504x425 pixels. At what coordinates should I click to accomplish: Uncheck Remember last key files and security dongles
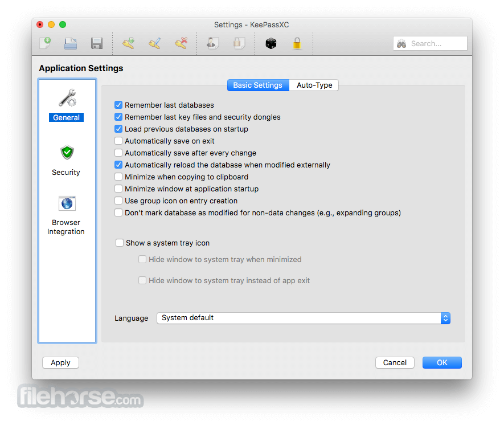[x=118, y=117]
